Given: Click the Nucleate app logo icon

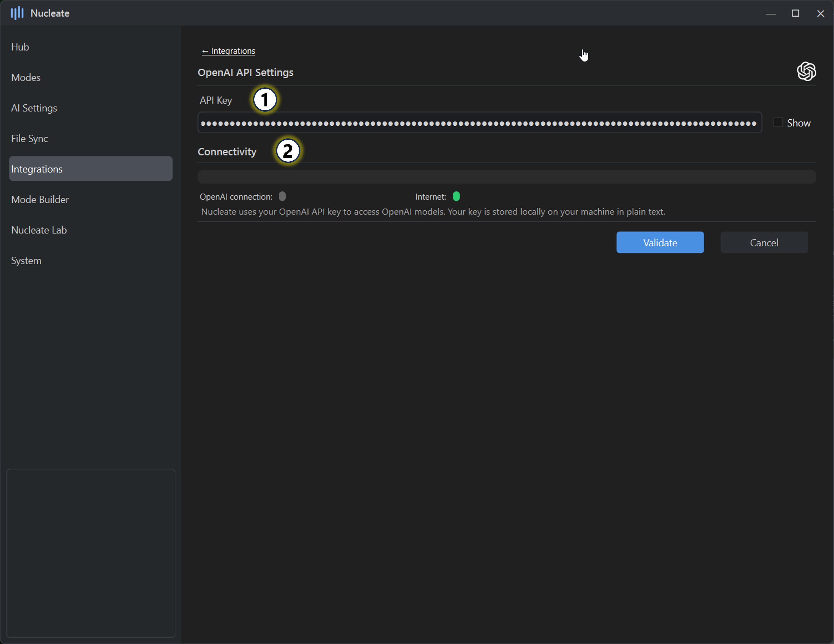Looking at the screenshot, I should point(17,13).
